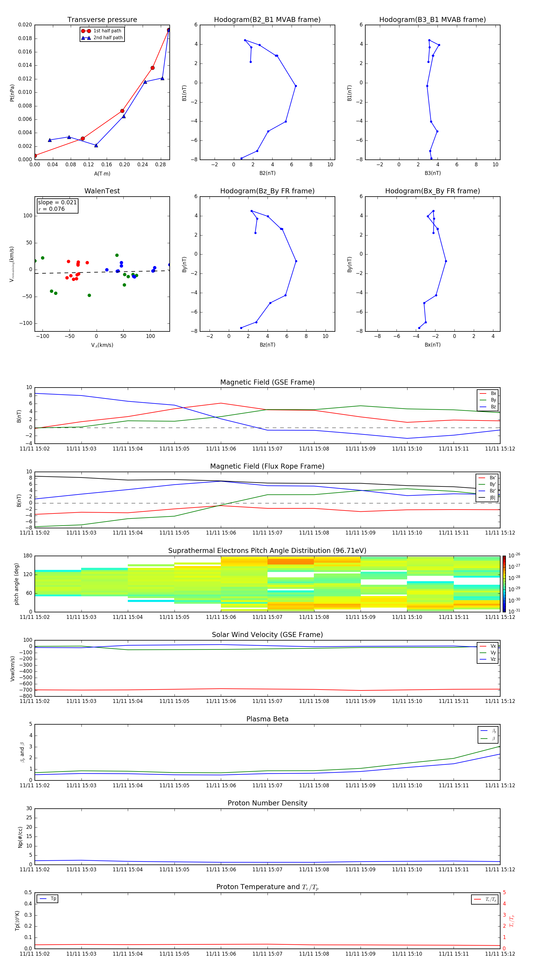Select the Bx entry in GSE legend
Image resolution: width=535 pixels, height=980 pixels.
tap(488, 393)
